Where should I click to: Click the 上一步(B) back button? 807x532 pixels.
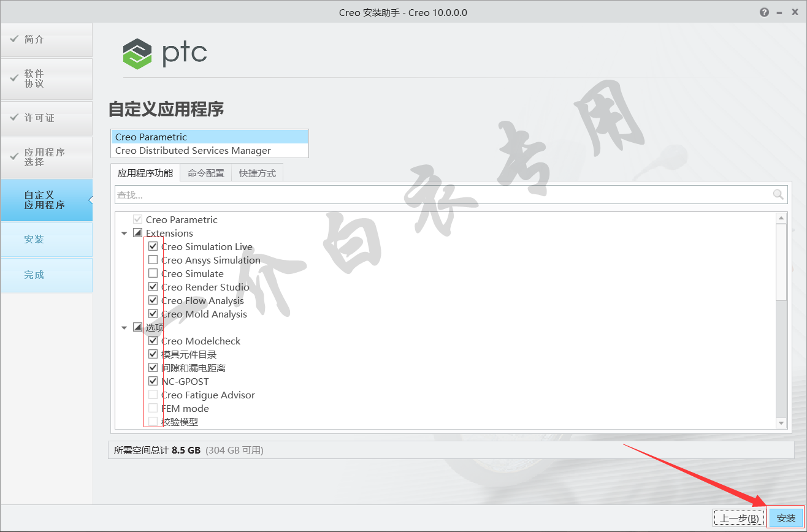tap(739, 519)
